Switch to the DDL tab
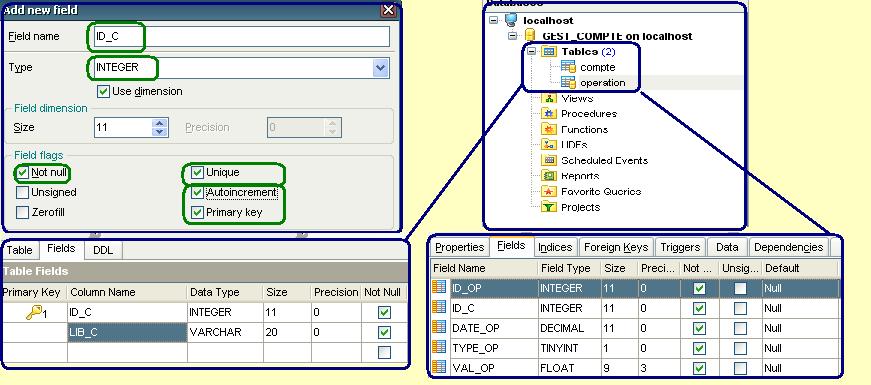This screenshot has width=871, height=385. point(103,251)
